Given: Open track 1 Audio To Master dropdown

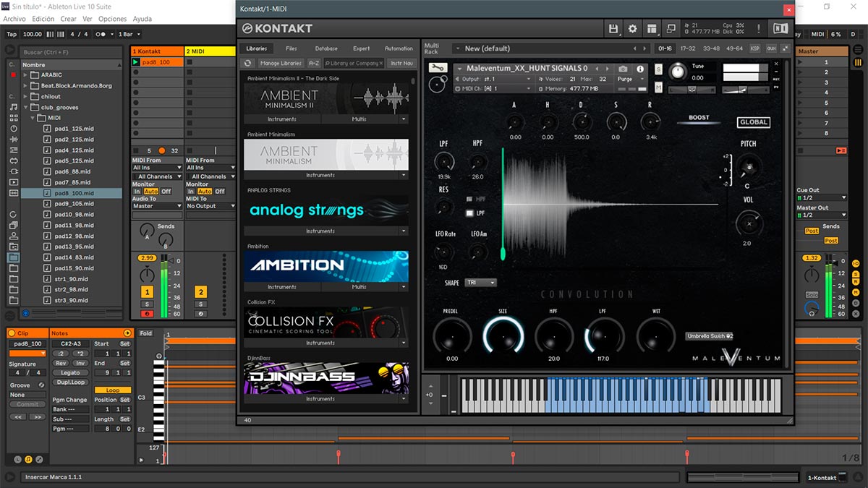Looking at the screenshot, I should pos(157,206).
